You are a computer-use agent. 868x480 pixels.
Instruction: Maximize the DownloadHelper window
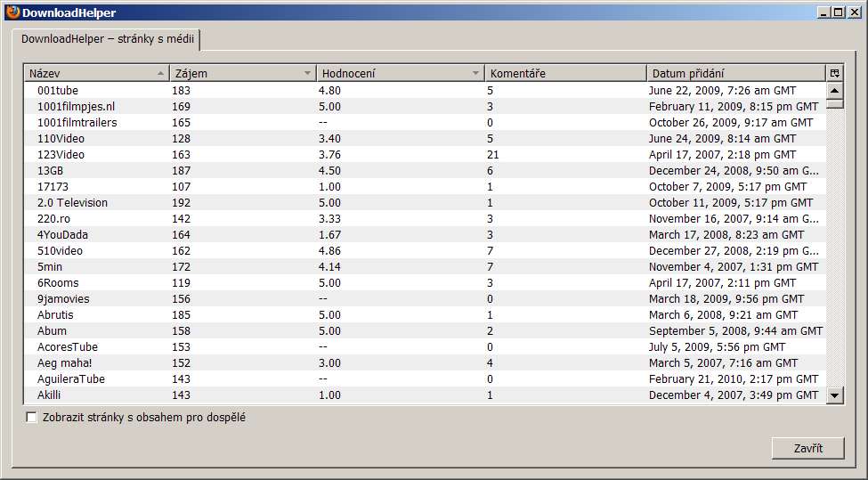(x=839, y=12)
